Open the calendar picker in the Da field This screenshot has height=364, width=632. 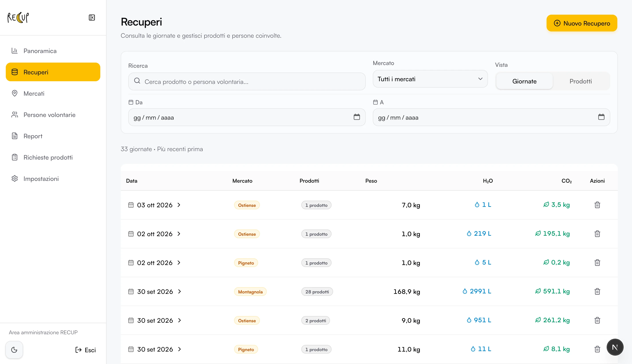(x=357, y=117)
